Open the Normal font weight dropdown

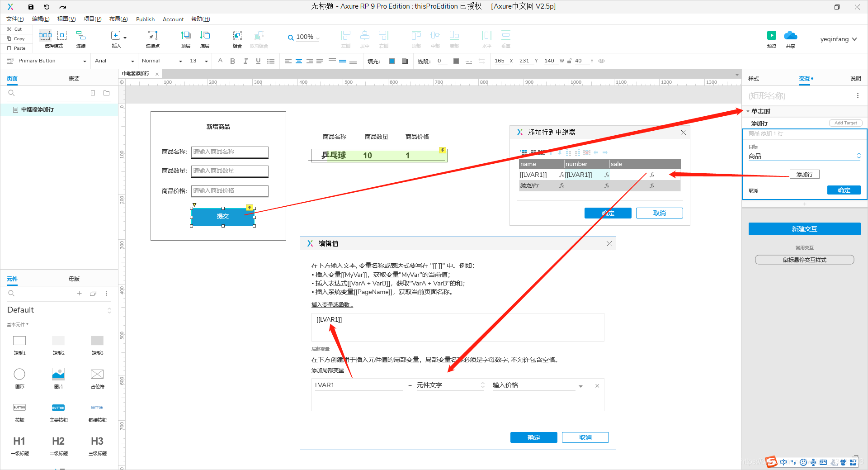pyautogui.click(x=180, y=61)
